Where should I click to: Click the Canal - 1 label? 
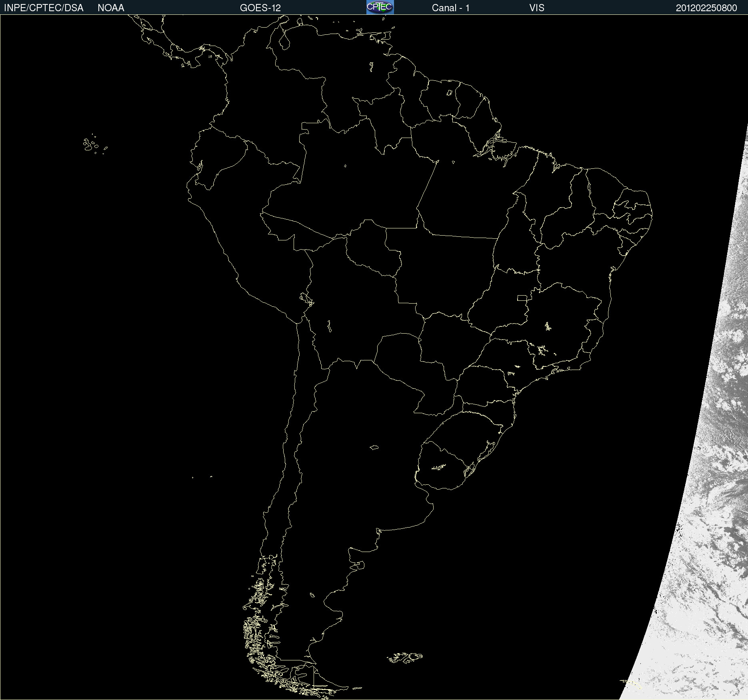pyautogui.click(x=451, y=8)
